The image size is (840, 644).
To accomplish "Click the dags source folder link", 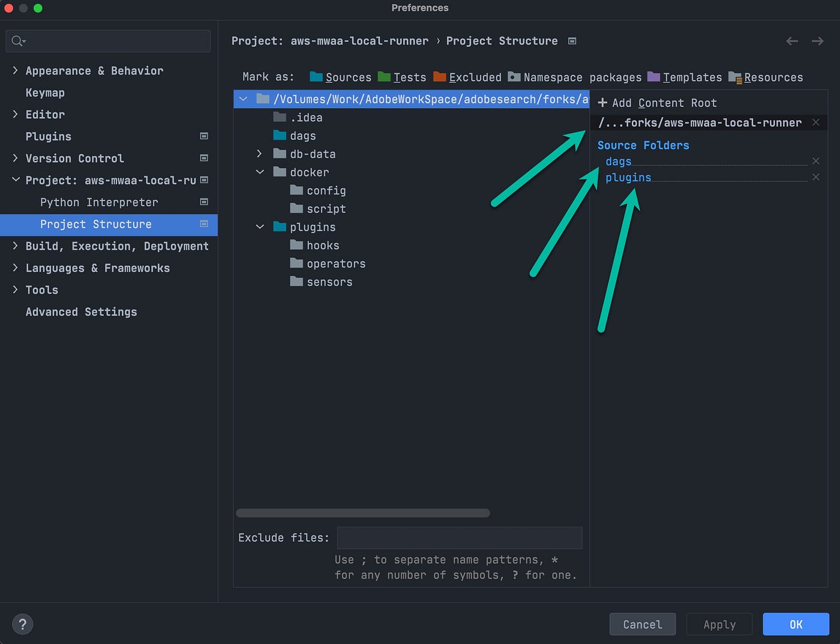I will pyautogui.click(x=619, y=161).
